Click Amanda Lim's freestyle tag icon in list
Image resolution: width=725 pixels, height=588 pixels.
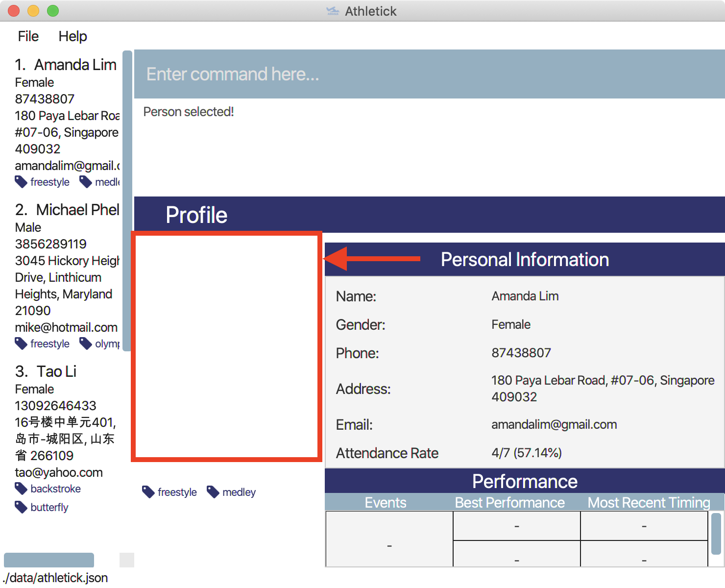(21, 182)
